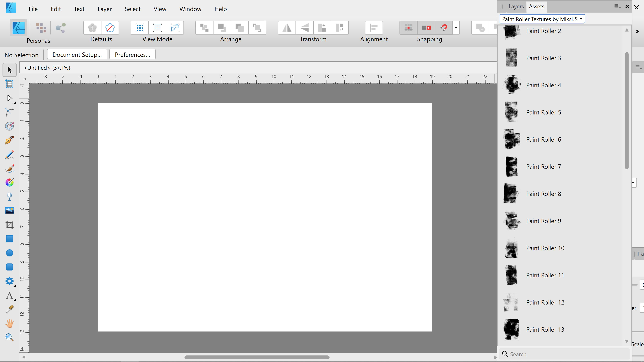Click the assets Search field
Screen dimensions: 644x362
pyautogui.click(x=564, y=354)
